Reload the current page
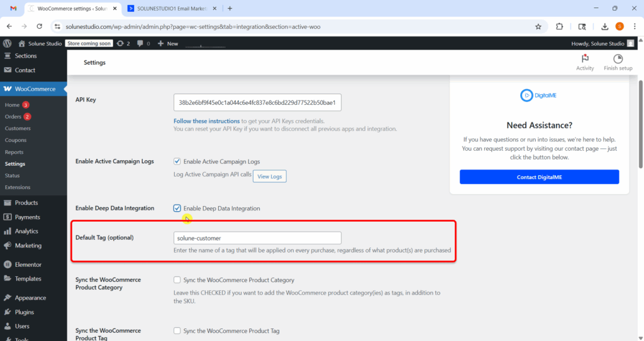This screenshot has width=644, height=341. 40,26
